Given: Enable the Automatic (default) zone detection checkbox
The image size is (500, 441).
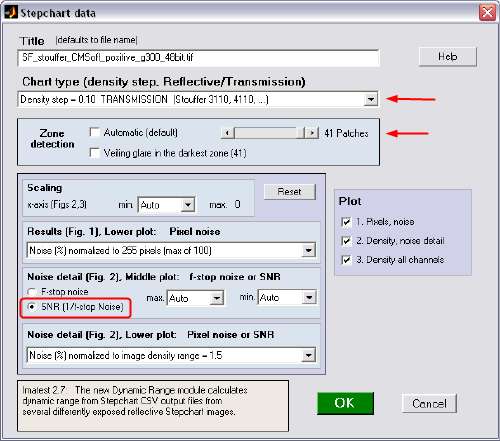Looking at the screenshot, I should tap(95, 133).
